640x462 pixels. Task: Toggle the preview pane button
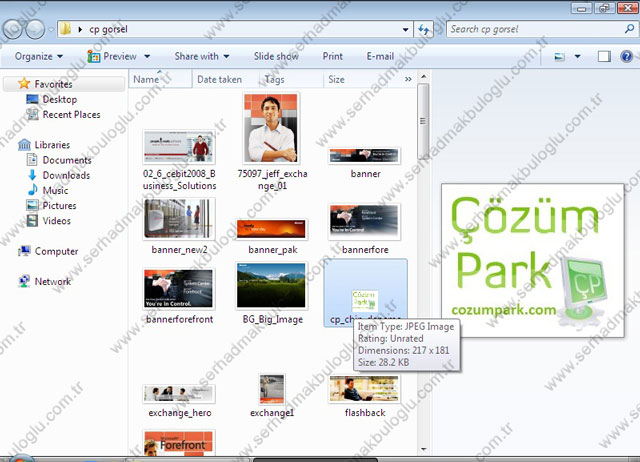tap(604, 56)
